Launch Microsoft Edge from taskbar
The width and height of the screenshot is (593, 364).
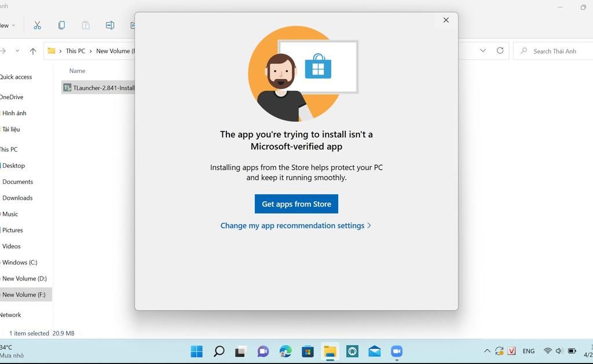pyautogui.click(x=285, y=351)
